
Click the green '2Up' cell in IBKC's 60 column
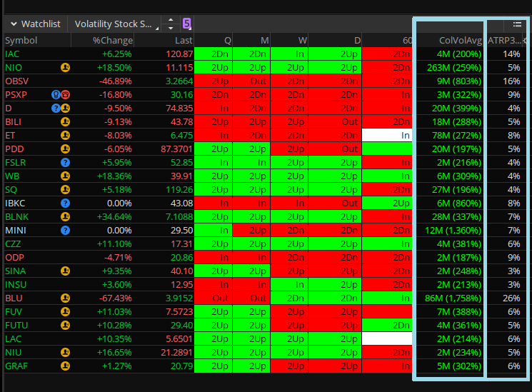(x=387, y=203)
